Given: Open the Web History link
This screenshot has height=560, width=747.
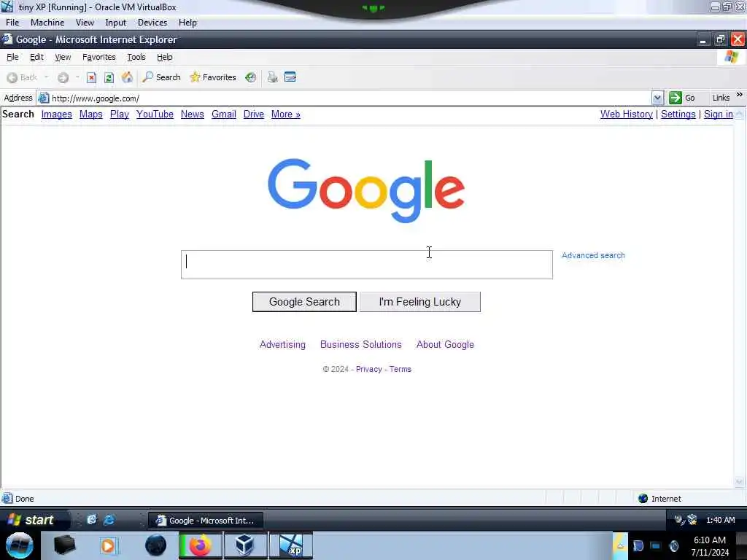Looking at the screenshot, I should click(x=627, y=114).
